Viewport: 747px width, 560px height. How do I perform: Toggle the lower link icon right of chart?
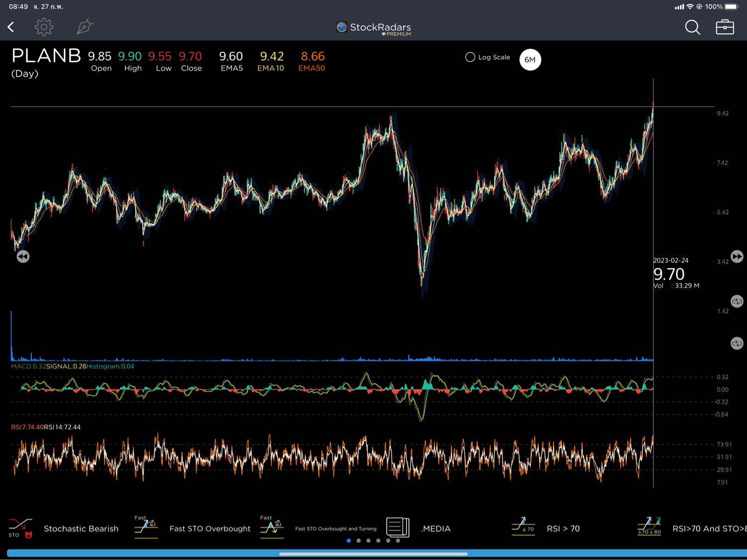[737, 343]
